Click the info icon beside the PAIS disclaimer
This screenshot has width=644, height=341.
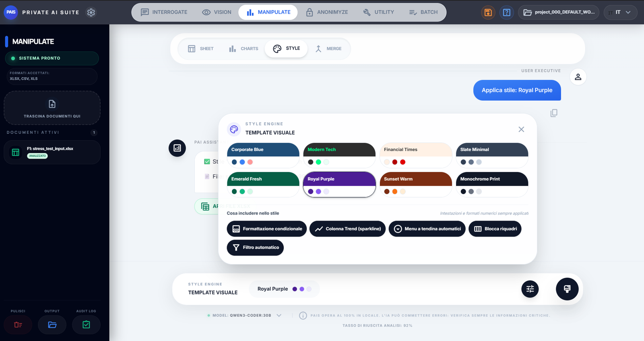[303, 316]
